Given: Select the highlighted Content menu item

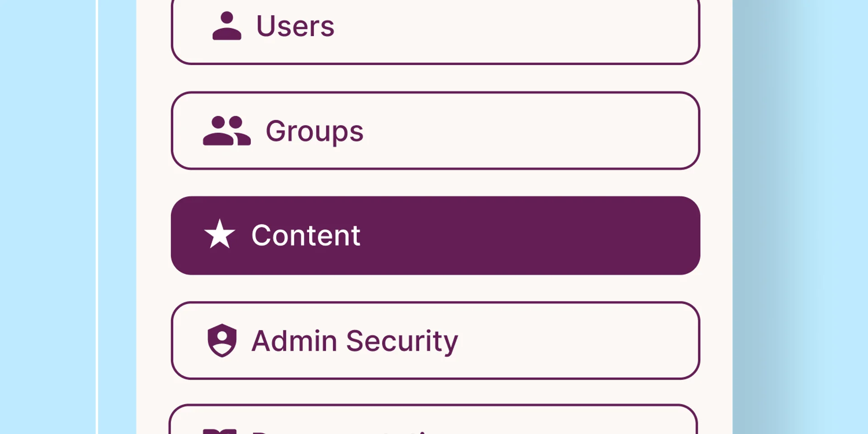Looking at the screenshot, I should click(435, 236).
